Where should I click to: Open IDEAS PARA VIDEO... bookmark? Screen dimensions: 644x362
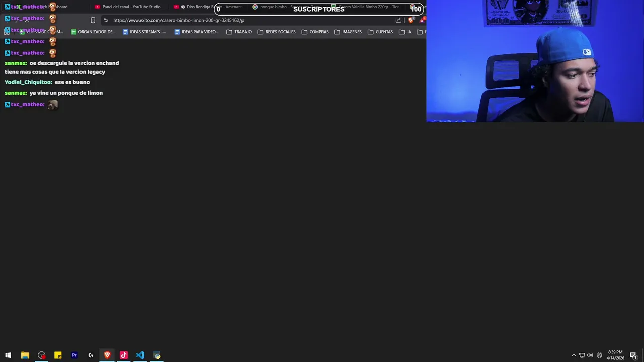pos(197,32)
